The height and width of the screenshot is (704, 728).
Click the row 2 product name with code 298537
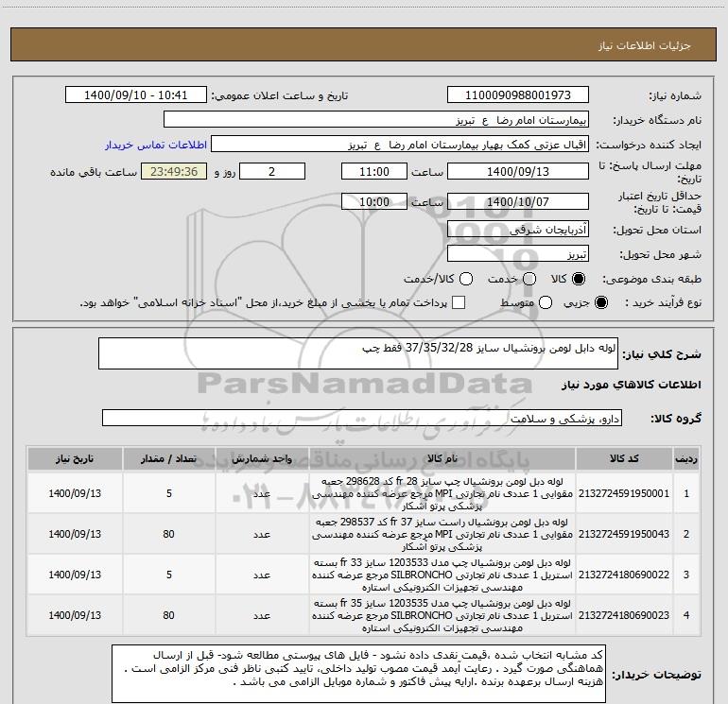(x=442, y=534)
